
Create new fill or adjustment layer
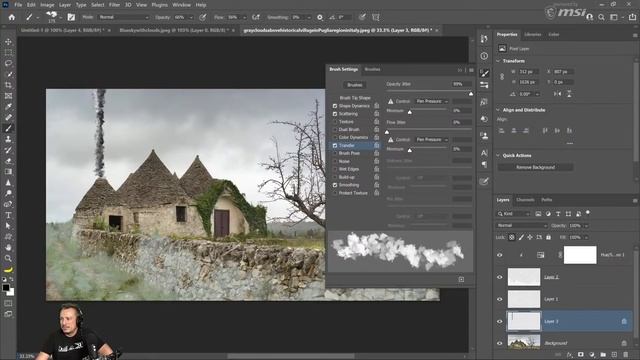[592, 355]
